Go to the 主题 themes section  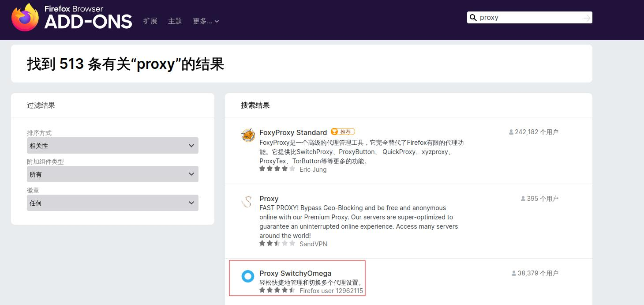click(175, 21)
